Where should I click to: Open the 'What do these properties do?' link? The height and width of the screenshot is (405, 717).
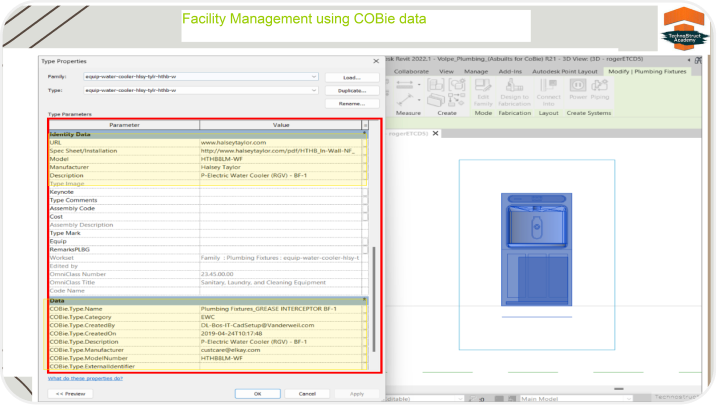(x=86, y=378)
